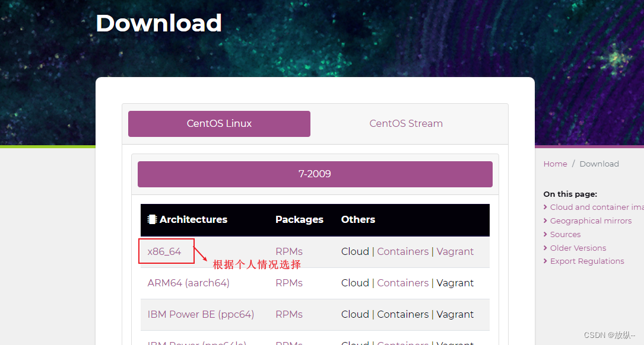Open Containers in the ARM64 row

pos(403,283)
